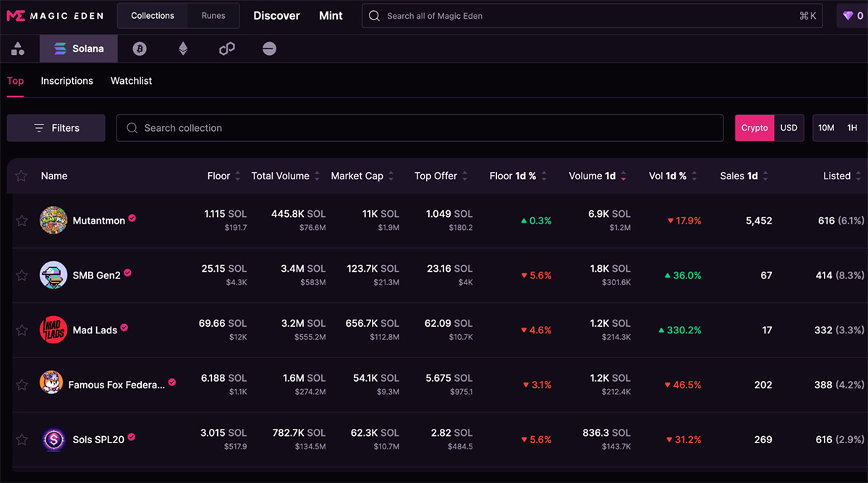Open the SMB Gen2 collection avatar
This screenshot has width=868, height=483.
53,275
